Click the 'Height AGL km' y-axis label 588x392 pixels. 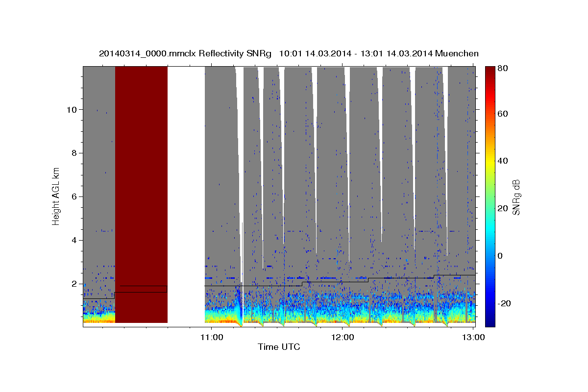(56, 196)
